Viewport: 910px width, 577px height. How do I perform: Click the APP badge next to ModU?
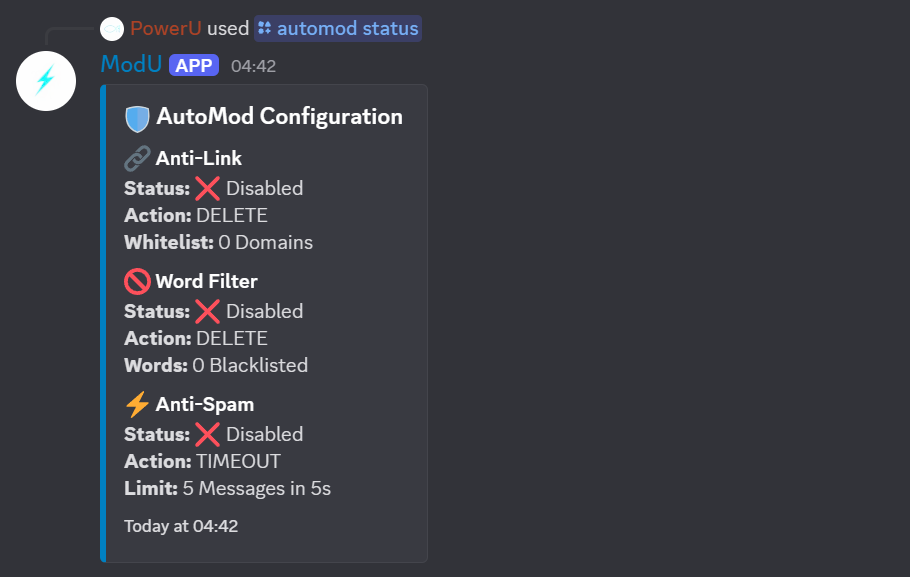click(194, 64)
